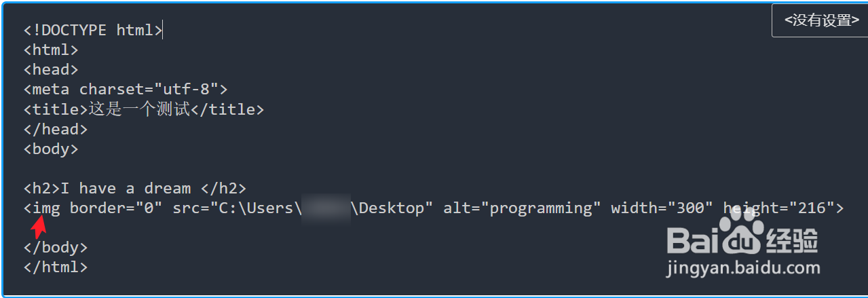Screen dimensions: 868x298
Task: Click the height="216" attribute
Action: pos(778,208)
